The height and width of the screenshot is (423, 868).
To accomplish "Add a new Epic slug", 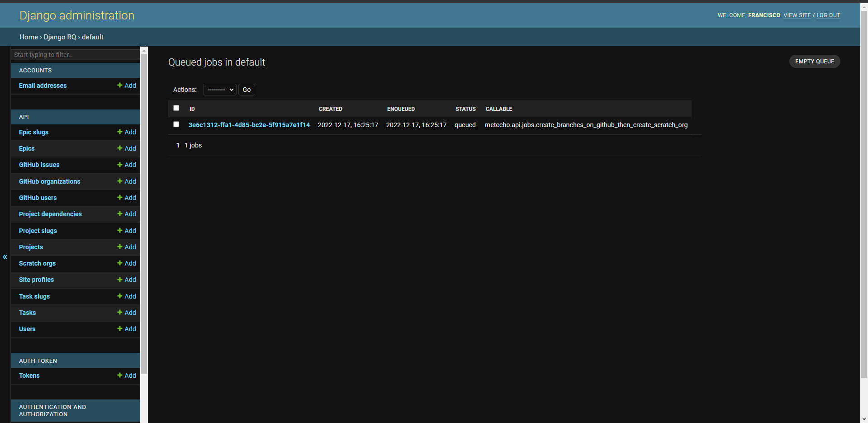I will click(x=127, y=132).
